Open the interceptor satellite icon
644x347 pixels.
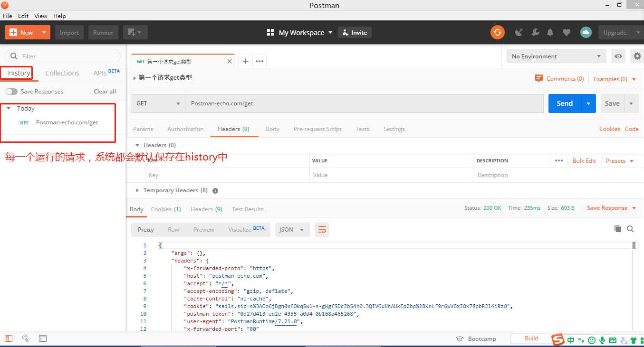[519, 32]
